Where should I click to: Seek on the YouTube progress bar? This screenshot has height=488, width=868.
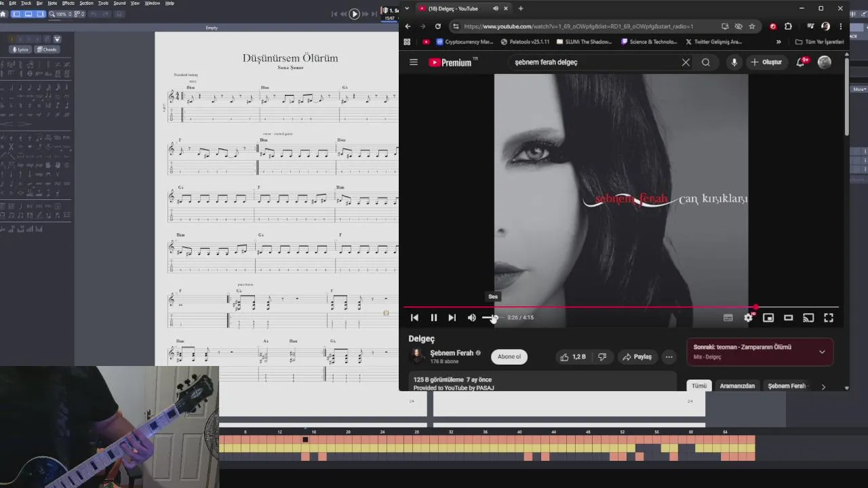(x=620, y=307)
